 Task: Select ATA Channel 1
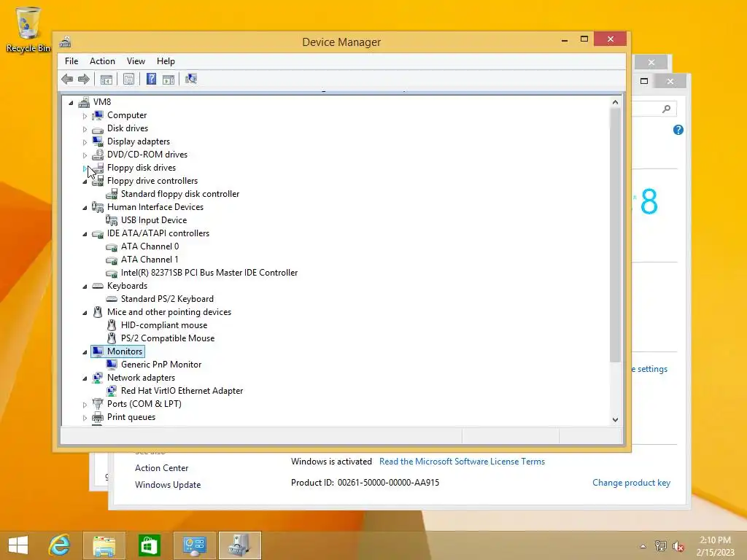coord(150,260)
